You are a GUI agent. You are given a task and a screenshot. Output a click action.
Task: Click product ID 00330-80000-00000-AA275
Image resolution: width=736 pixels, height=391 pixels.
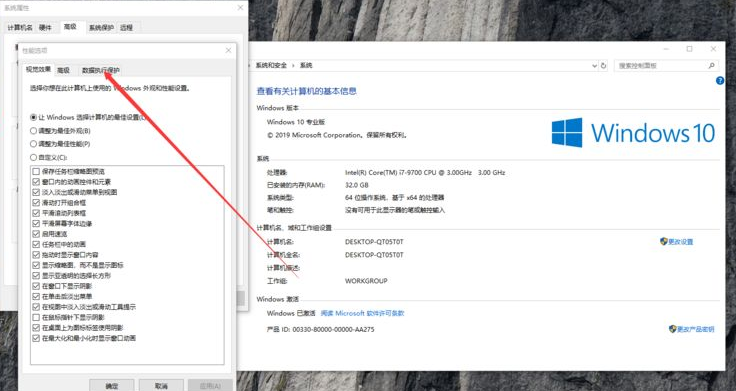[333, 330]
